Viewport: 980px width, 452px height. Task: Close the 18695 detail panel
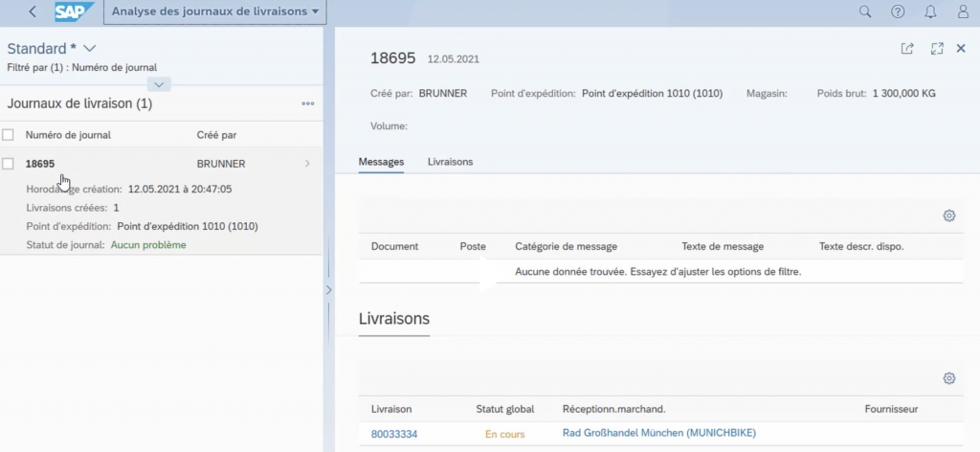point(961,49)
